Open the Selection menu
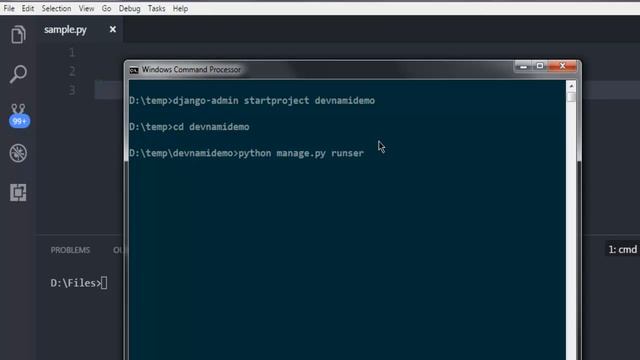640x360 pixels. (x=56, y=8)
